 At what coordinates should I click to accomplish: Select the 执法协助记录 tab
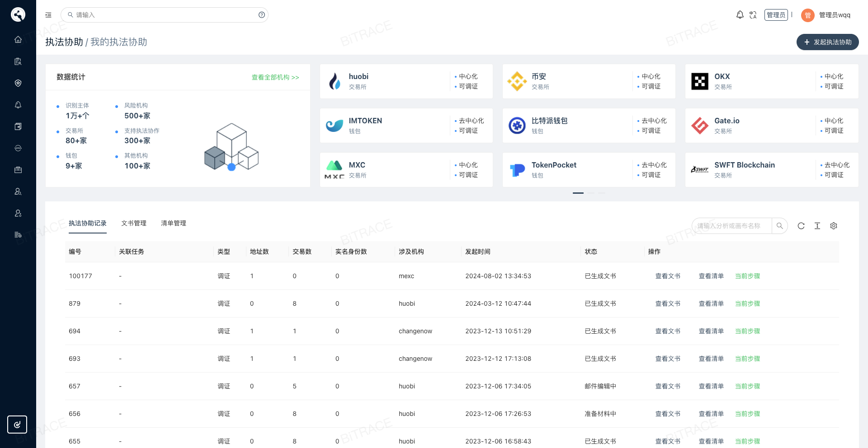(88, 223)
